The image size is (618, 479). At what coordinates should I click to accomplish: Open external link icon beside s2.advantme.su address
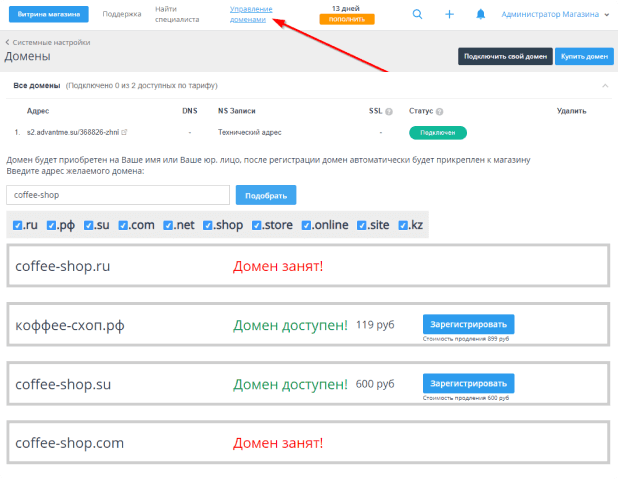(123, 132)
